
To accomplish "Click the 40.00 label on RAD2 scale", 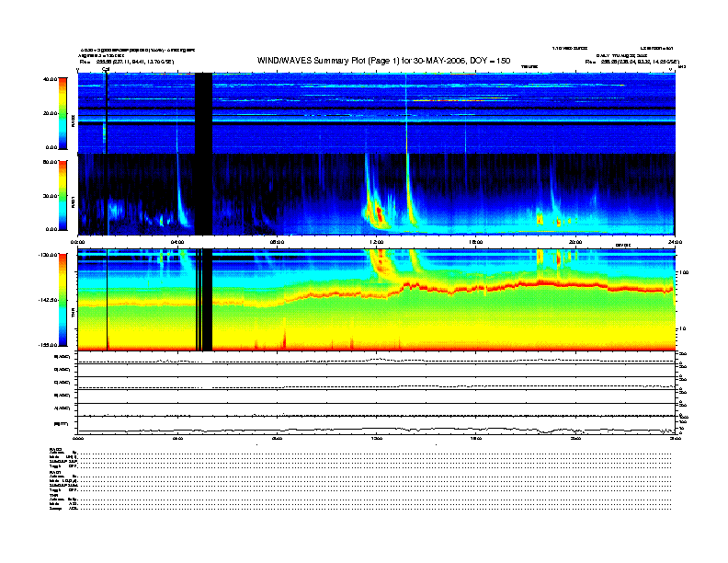I will click(50, 79).
